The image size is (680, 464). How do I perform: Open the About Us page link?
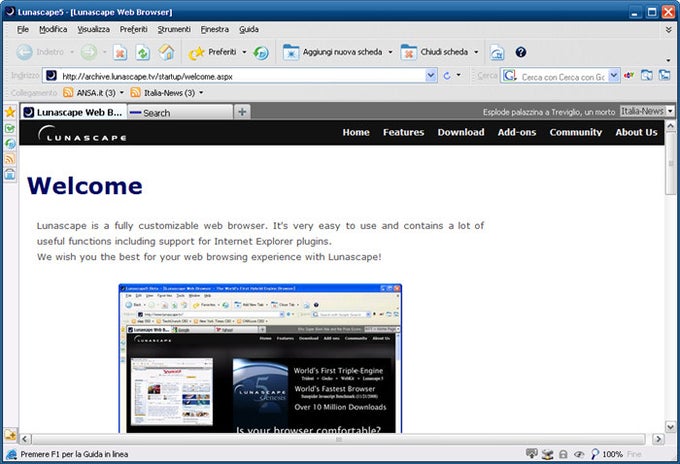tap(636, 132)
